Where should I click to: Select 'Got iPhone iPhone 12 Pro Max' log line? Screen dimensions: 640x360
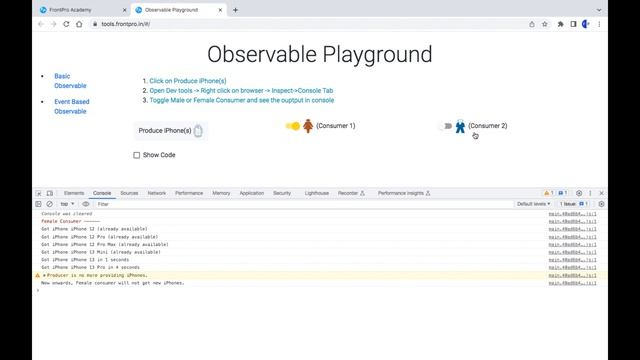104,244
